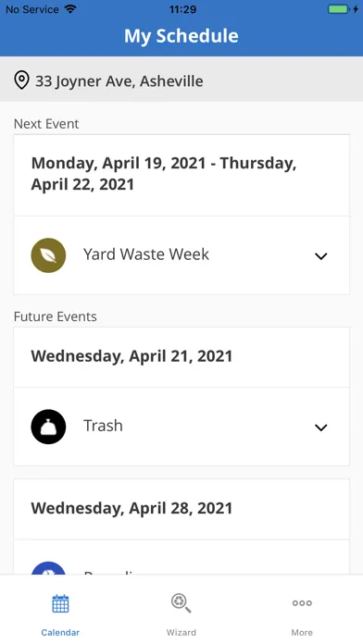Screen dimensions: 363x644
Task: Select the Wednesday, April 28, 2021 header
Action: pos(131,509)
